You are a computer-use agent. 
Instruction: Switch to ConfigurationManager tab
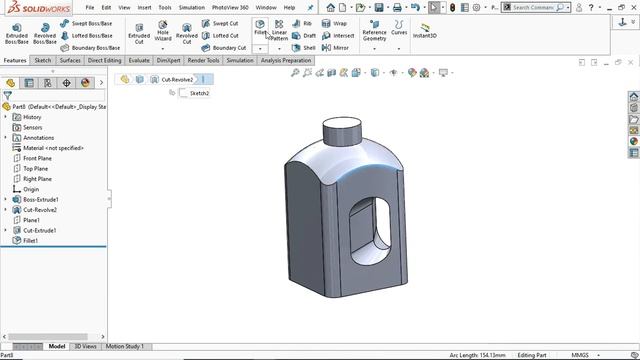[x=48, y=83]
